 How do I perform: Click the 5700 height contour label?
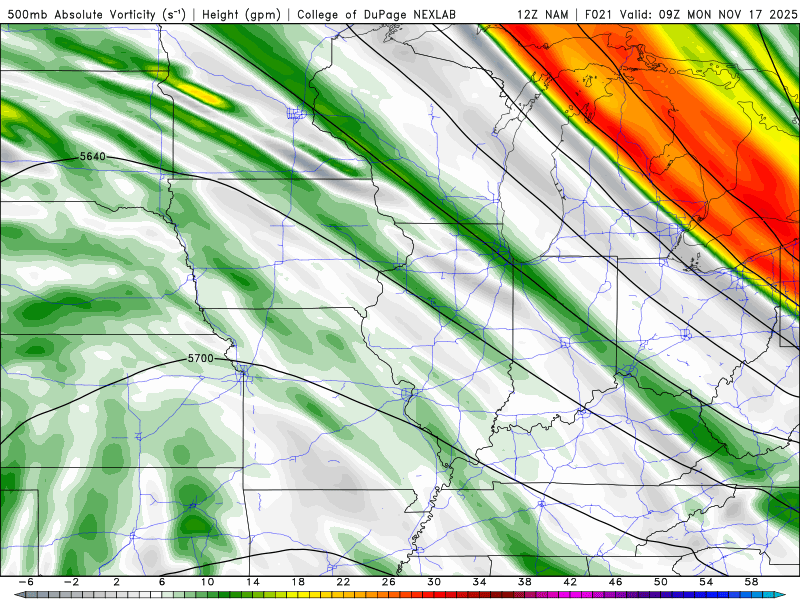click(201, 359)
